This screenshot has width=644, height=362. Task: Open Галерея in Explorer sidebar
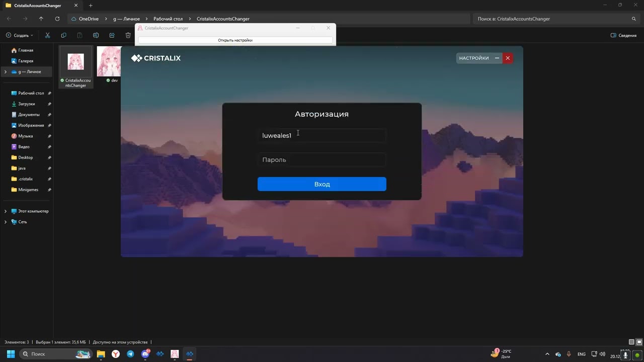(26, 61)
